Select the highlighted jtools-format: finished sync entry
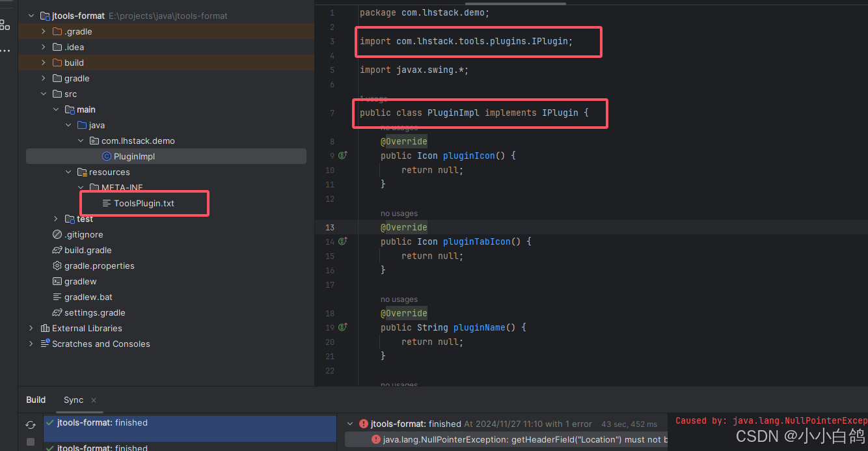The height and width of the screenshot is (451, 868). pos(190,429)
